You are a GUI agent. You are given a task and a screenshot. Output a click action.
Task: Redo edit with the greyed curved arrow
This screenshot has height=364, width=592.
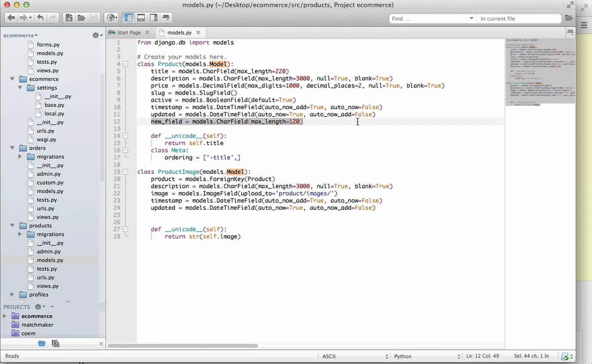(x=53, y=18)
